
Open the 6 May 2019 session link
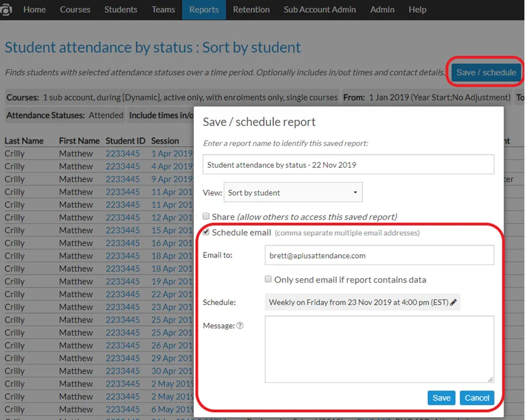(x=172, y=409)
